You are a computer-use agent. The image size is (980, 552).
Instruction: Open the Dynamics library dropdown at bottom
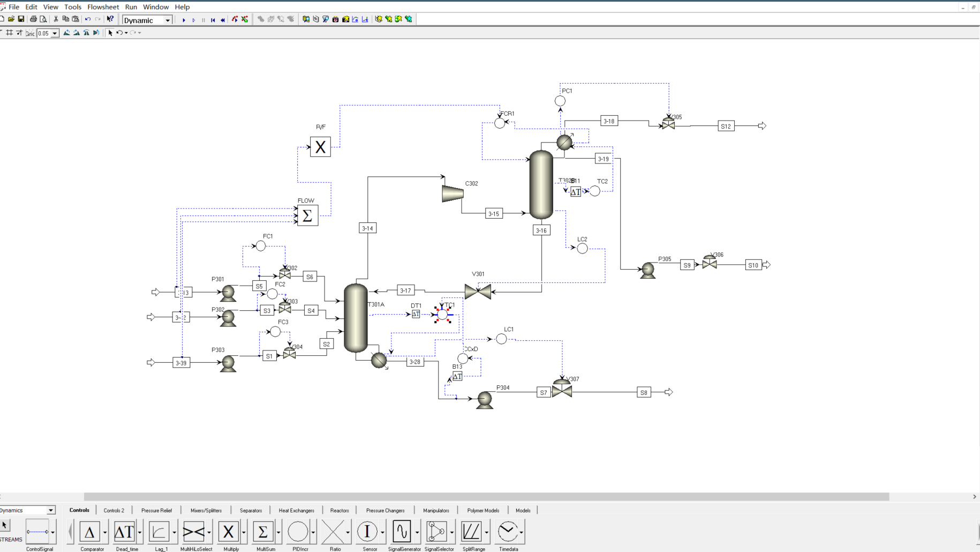tap(51, 510)
